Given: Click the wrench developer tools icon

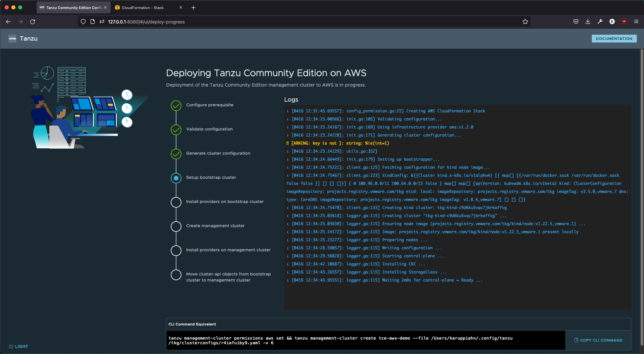Looking at the screenshot, I should 600,22.
